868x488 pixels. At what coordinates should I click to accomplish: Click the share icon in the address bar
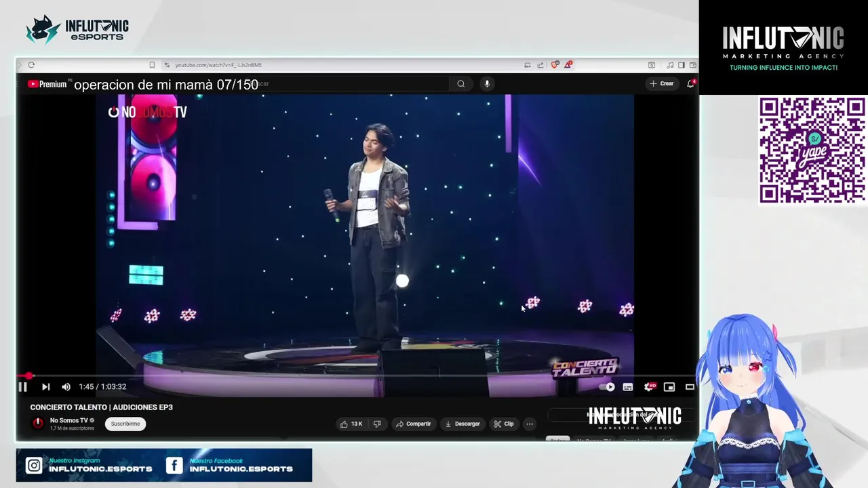point(540,65)
